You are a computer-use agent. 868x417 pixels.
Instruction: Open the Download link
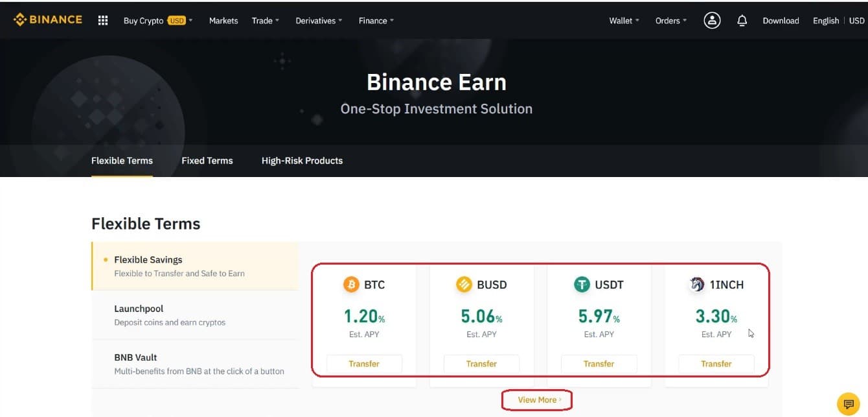pos(781,21)
